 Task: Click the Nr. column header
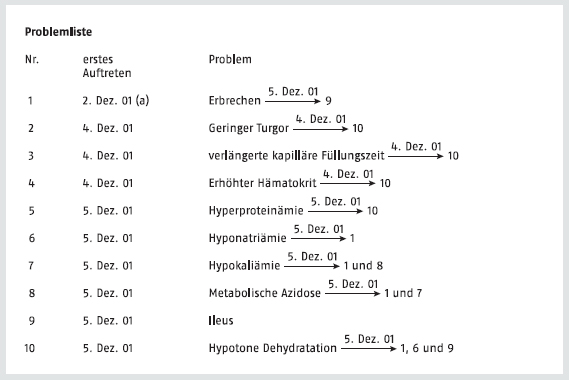[32, 59]
